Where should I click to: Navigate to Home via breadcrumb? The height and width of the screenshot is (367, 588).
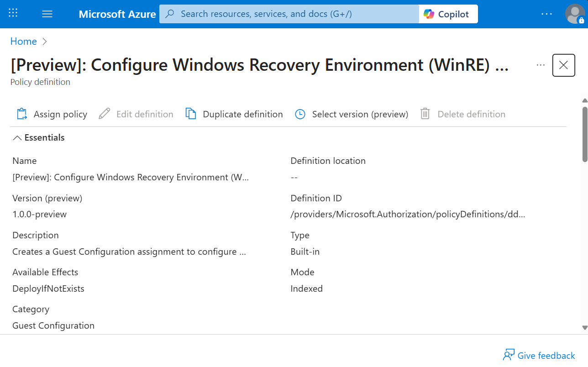point(23,41)
